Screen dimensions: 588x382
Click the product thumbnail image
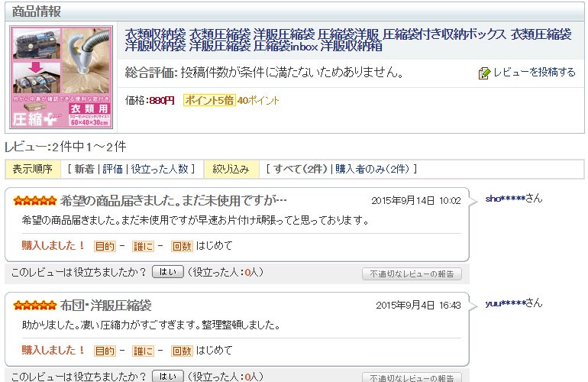pyautogui.click(x=61, y=78)
